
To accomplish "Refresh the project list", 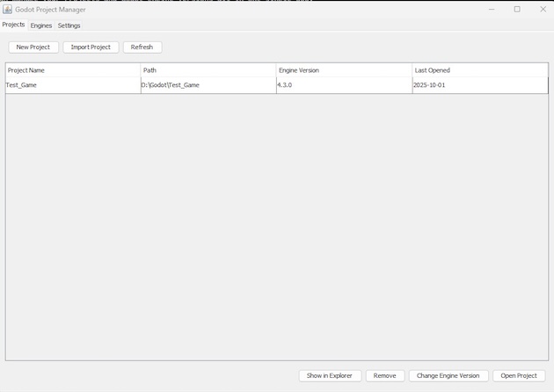I will [x=142, y=47].
